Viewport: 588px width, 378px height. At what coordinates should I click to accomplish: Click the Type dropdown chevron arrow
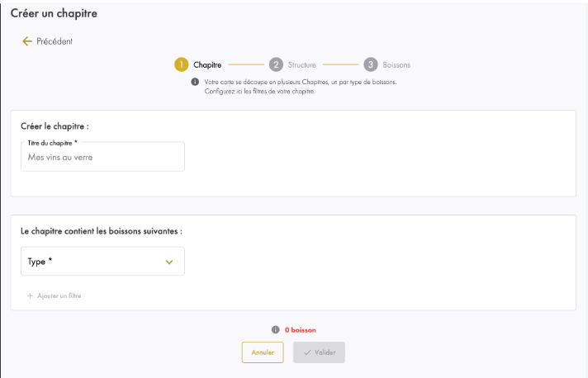pyautogui.click(x=169, y=262)
